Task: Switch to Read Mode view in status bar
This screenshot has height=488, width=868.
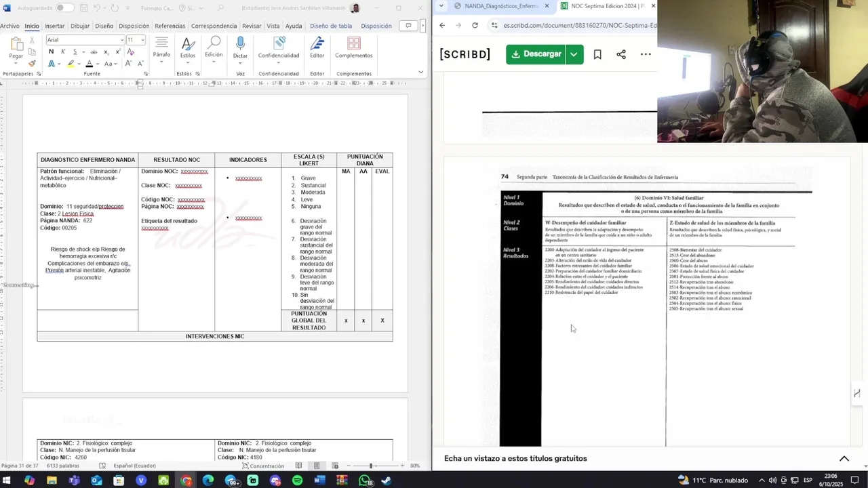Action: pyautogui.click(x=299, y=466)
